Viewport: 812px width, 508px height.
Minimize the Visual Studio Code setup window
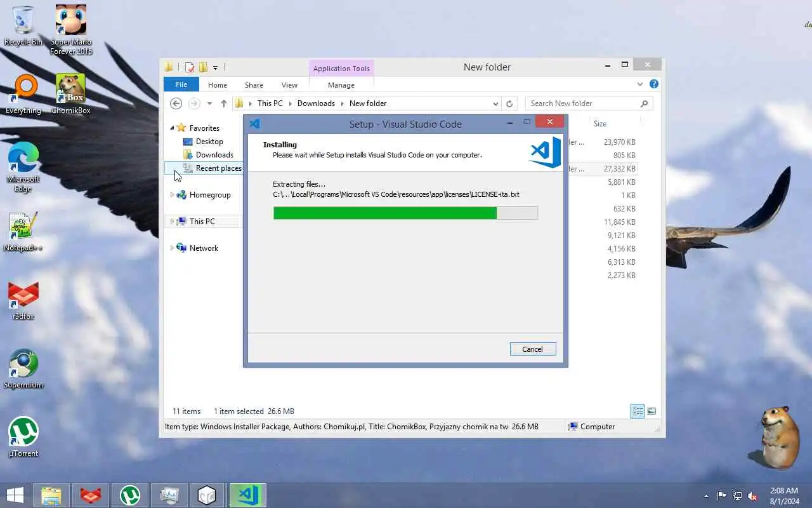pos(509,122)
